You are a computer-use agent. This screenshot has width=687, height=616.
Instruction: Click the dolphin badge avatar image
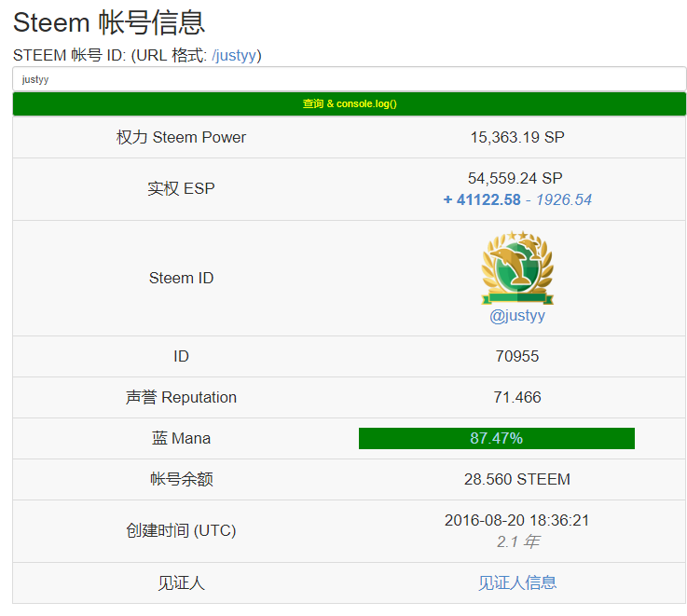[516, 268]
